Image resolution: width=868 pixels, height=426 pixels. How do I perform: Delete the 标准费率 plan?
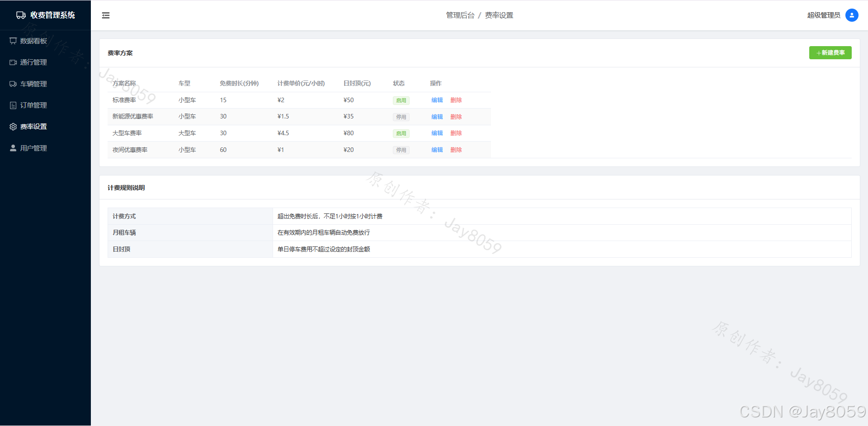456,100
